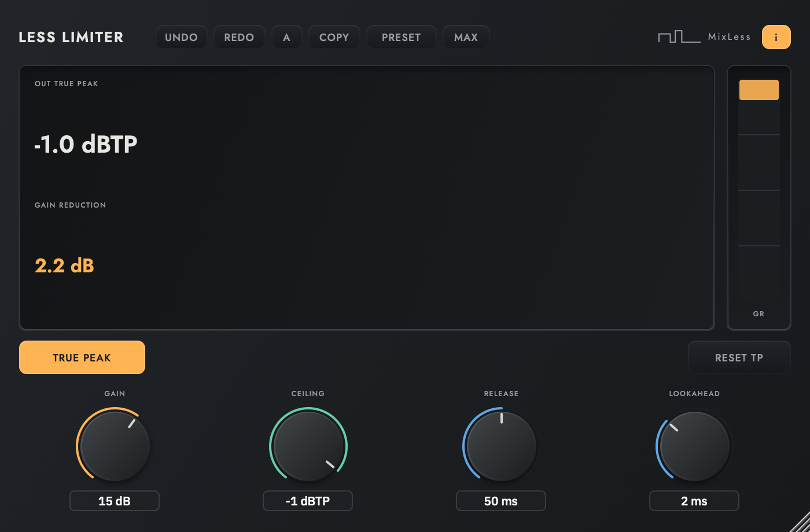Image resolution: width=810 pixels, height=532 pixels.
Task: Click the RELEASE knob
Action: click(x=502, y=446)
